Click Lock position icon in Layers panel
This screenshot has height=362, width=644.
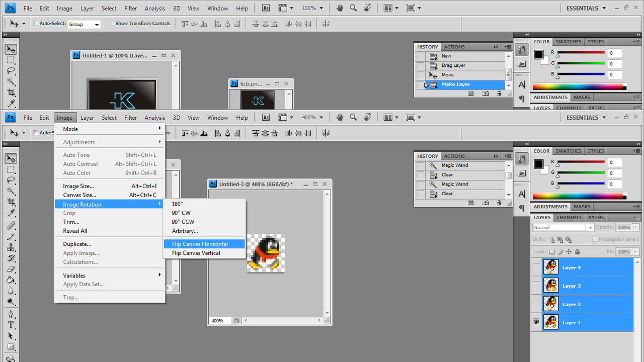(569, 251)
